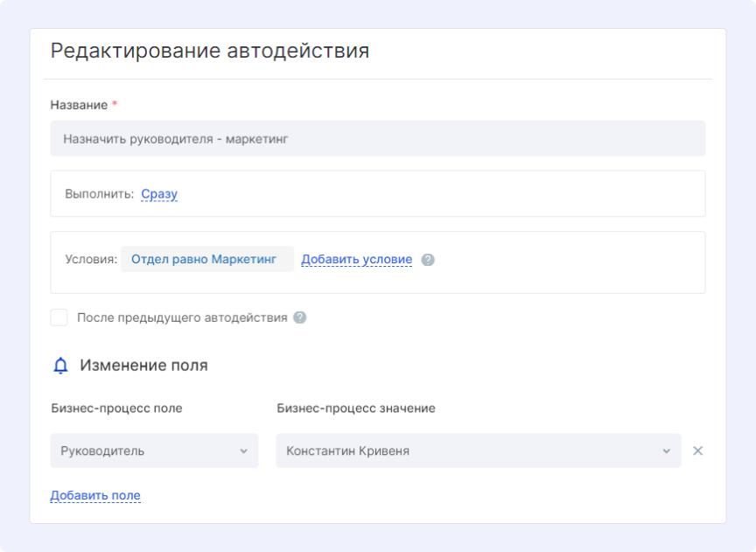The height and width of the screenshot is (552, 756).
Task: Click the chevron arrow in Руководитель select
Action: (x=243, y=451)
